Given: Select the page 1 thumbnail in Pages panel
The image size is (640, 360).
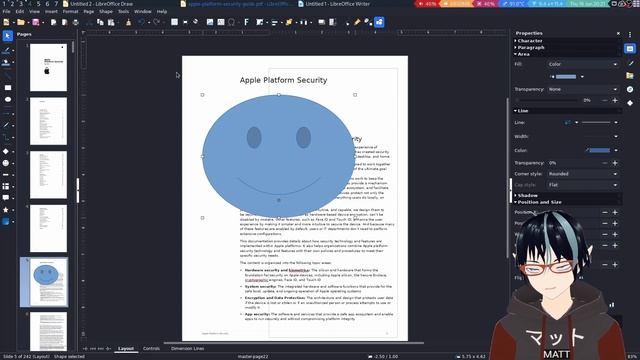Looking at the screenshot, I should click(48, 67).
